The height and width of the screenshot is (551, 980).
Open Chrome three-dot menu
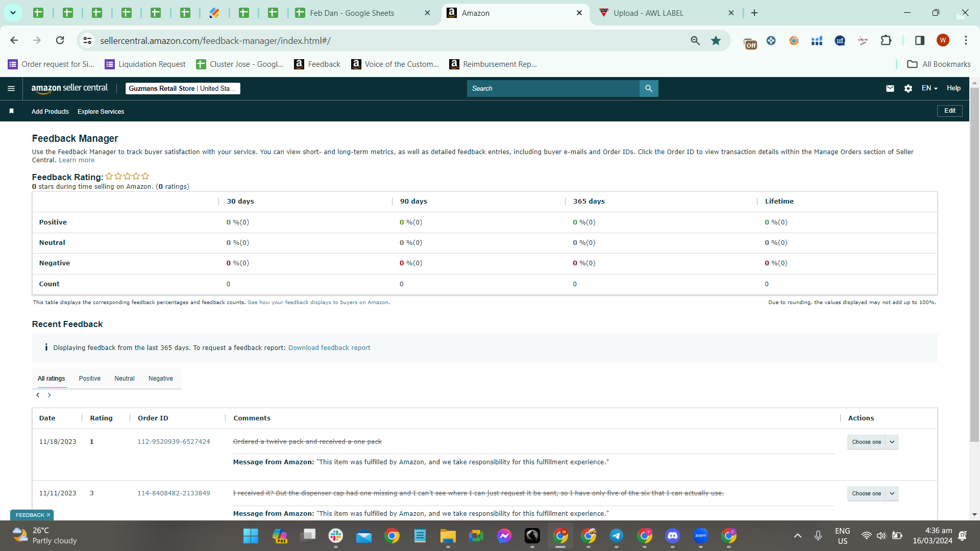click(x=966, y=40)
